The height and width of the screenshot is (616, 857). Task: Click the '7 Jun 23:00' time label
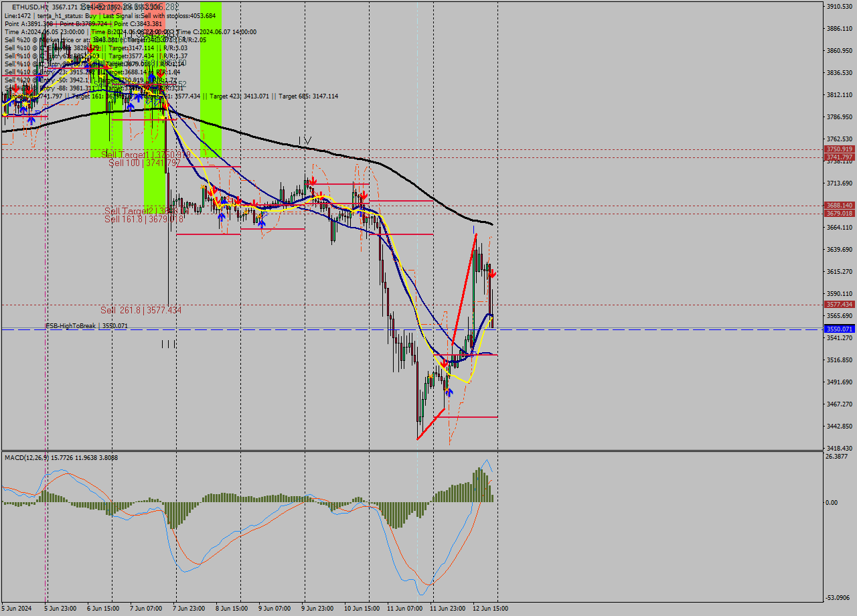coord(189,609)
